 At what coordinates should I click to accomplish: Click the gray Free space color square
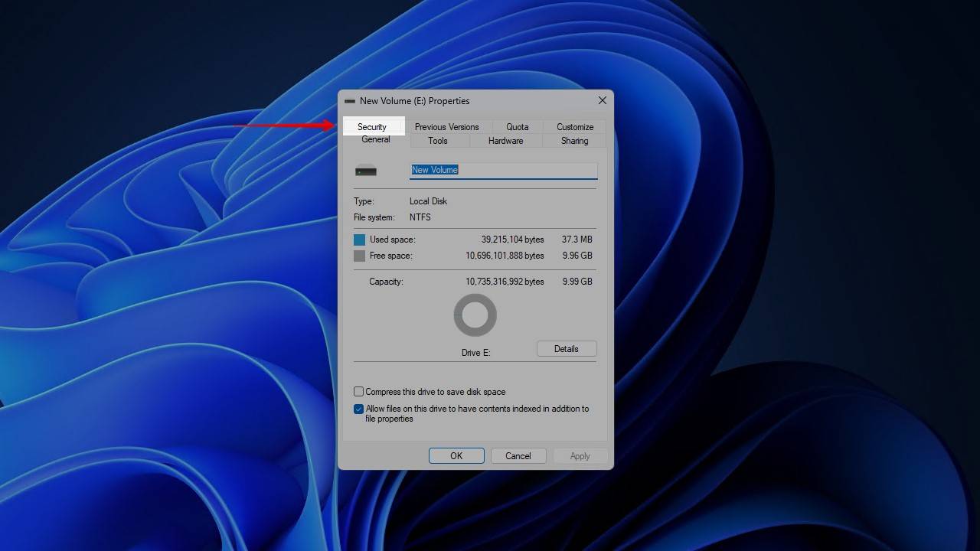pyautogui.click(x=359, y=256)
